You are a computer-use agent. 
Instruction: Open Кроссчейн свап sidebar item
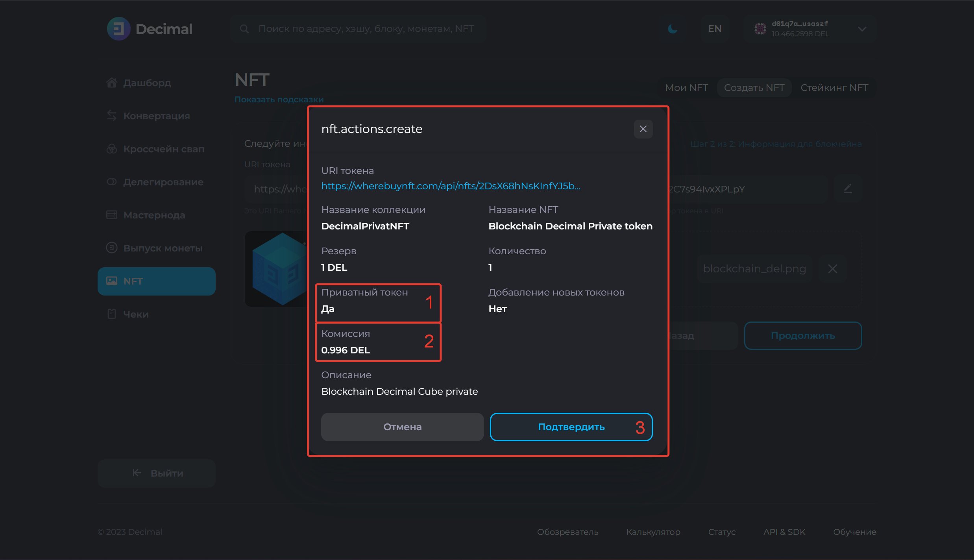(x=163, y=149)
